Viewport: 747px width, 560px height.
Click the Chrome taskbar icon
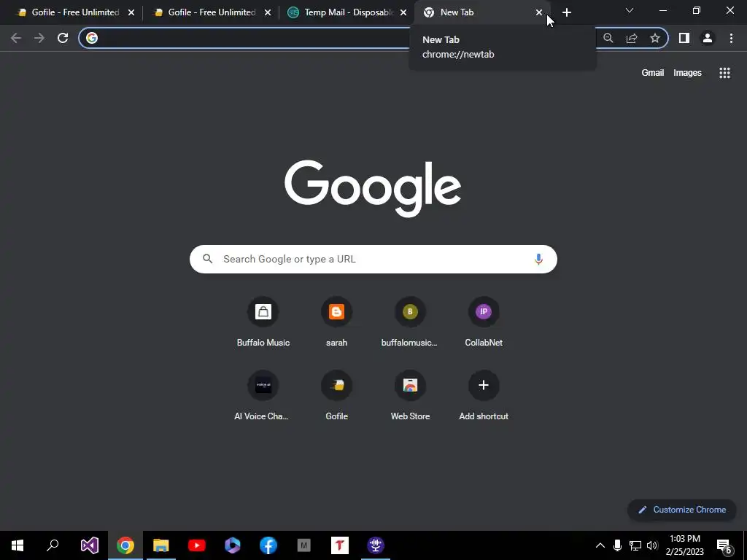tap(125, 545)
